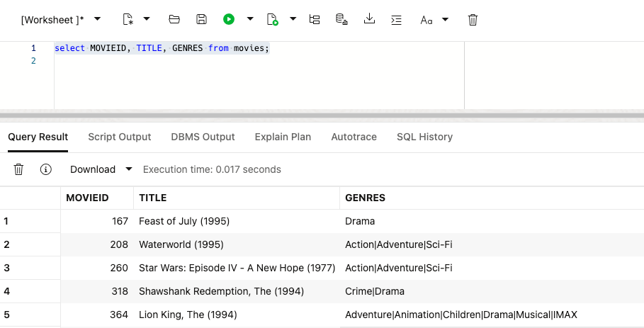
Task: Run the statement with the green play button
Action: [229, 20]
